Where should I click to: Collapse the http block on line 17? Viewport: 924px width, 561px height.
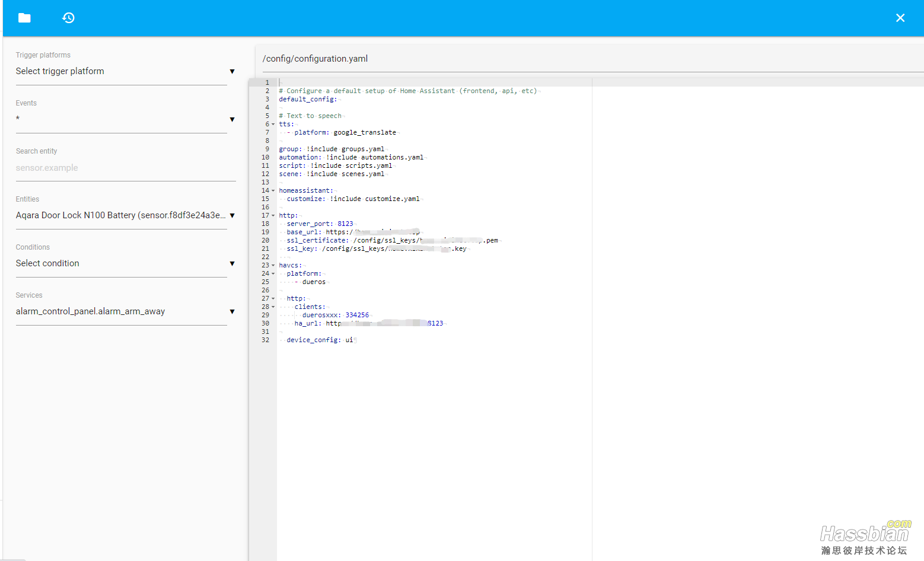tap(273, 216)
